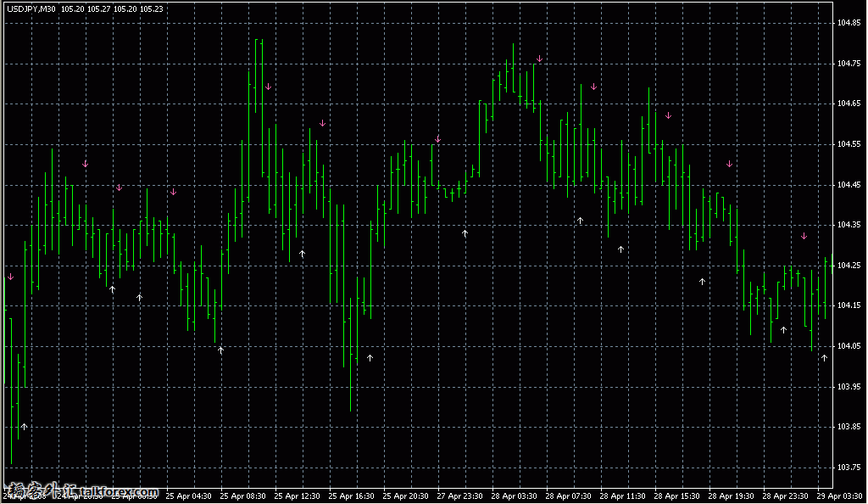This screenshot has width=868, height=504.
Task: Click the lowest white buy arrow near 103.85
Action: click(x=24, y=427)
